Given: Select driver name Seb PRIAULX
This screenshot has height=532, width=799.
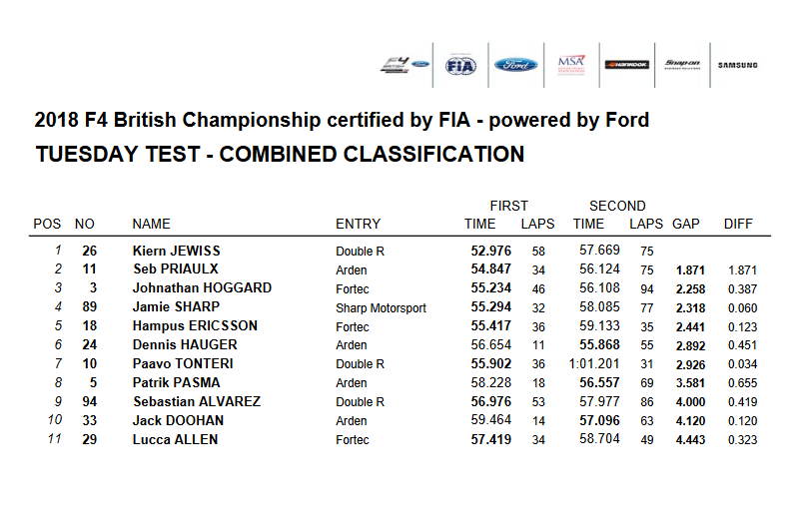Looking at the screenshot, I should tap(176, 268).
